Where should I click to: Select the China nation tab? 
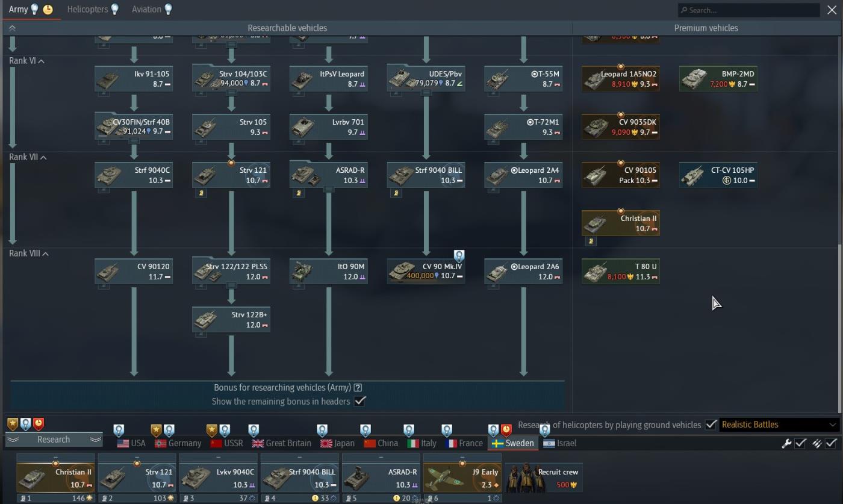(381, 443)
